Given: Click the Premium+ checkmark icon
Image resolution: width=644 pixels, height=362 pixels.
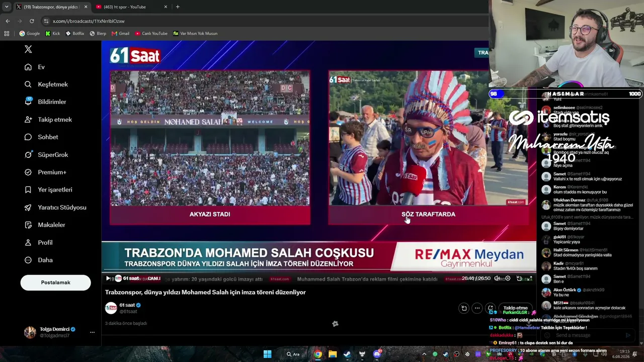Looking at the screenshot, I should (28, 172).
